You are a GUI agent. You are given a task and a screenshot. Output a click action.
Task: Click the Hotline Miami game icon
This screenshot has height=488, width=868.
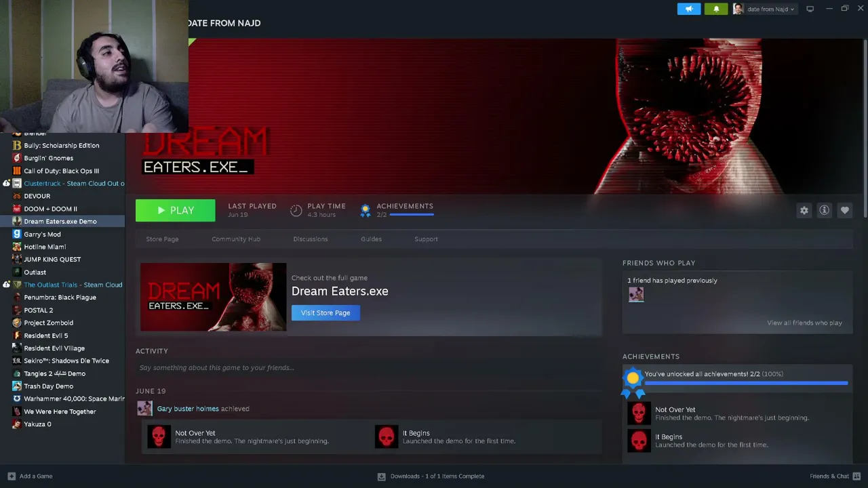[17, 247]
